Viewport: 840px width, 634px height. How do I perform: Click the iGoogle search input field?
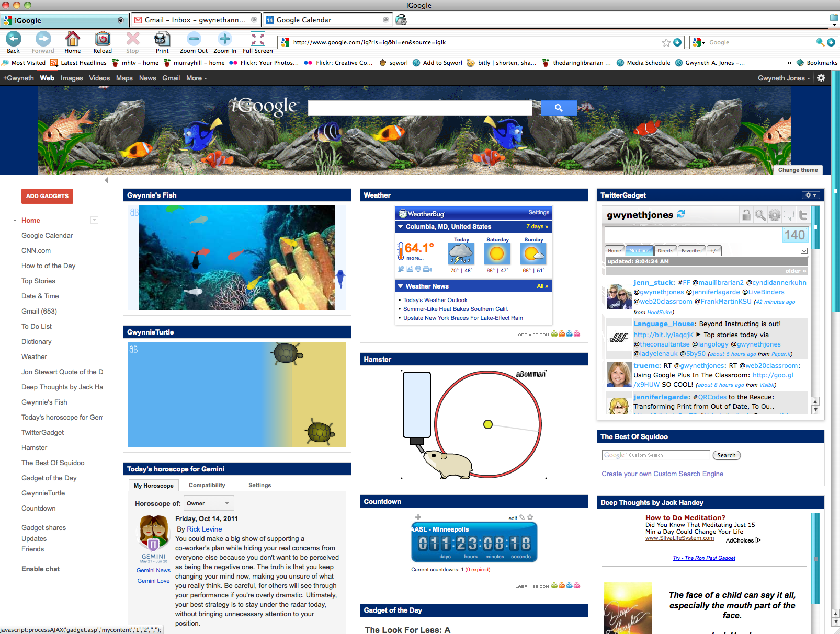[x=420, y=108]
